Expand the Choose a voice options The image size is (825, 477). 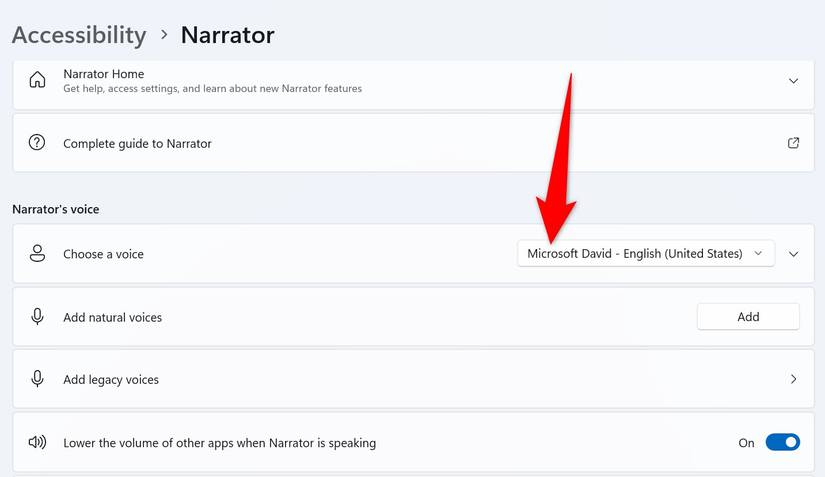793,254
